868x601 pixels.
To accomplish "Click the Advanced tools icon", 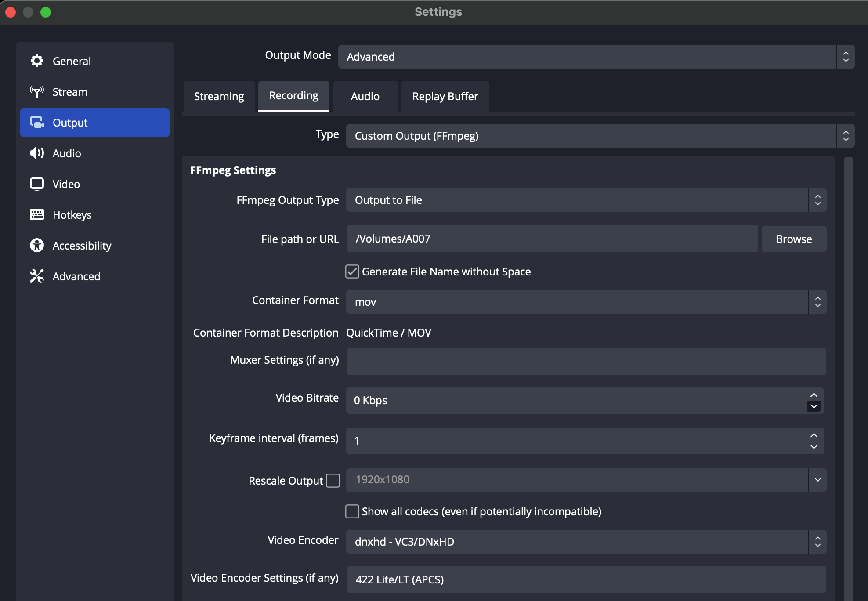I will click(37, 276).
